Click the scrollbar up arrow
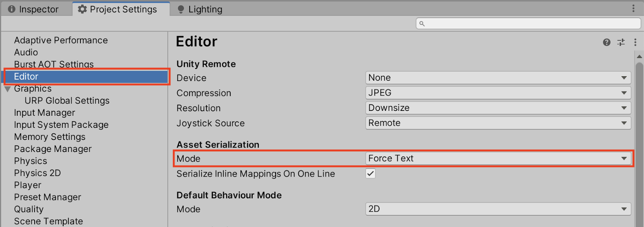 point(639,56)
